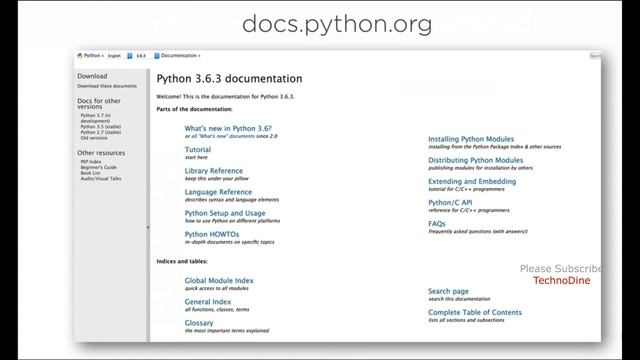Click 'keep this under your pillow' text
The width and height of the screenshot is (640, 360).
[216, 179]
